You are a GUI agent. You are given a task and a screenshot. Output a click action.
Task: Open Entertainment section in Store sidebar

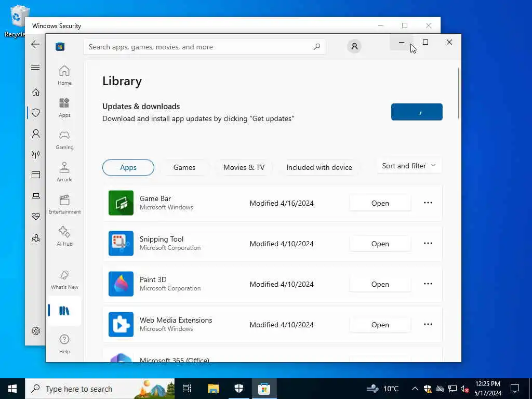coord(64,204)
